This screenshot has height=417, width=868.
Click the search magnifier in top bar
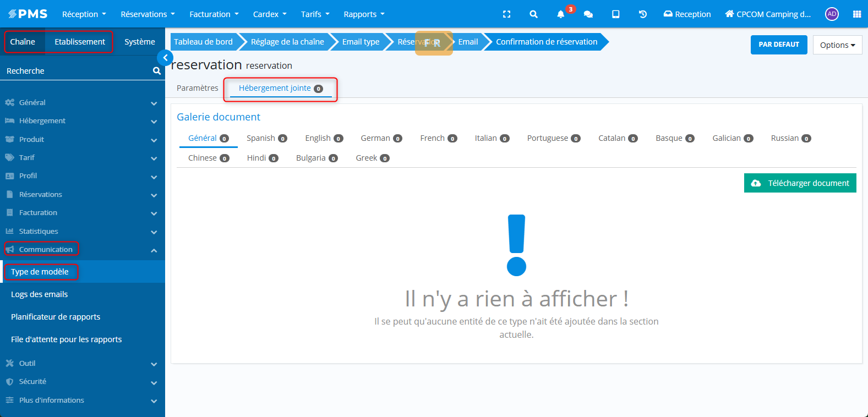533,14
